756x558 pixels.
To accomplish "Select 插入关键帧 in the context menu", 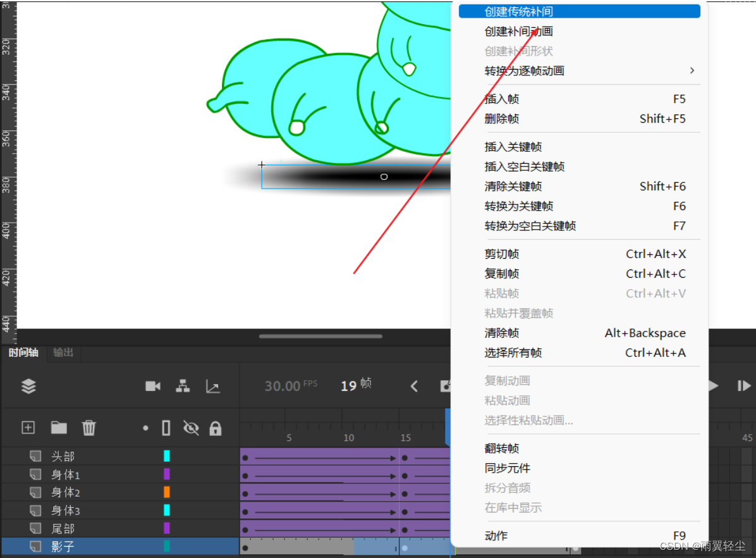I will pyautogui.click(x=513, y=146).
